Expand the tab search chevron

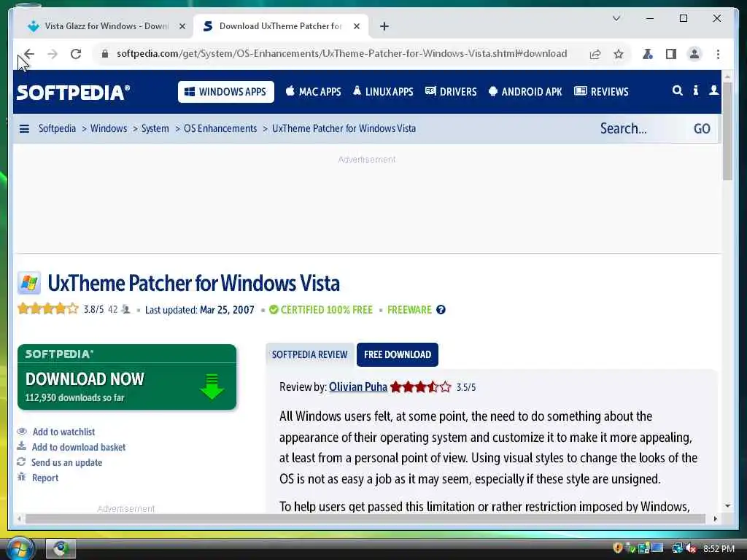pos(616,18)
